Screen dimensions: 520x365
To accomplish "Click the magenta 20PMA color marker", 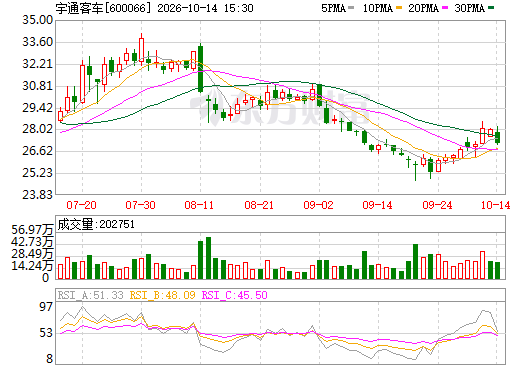I will point(445,8).
